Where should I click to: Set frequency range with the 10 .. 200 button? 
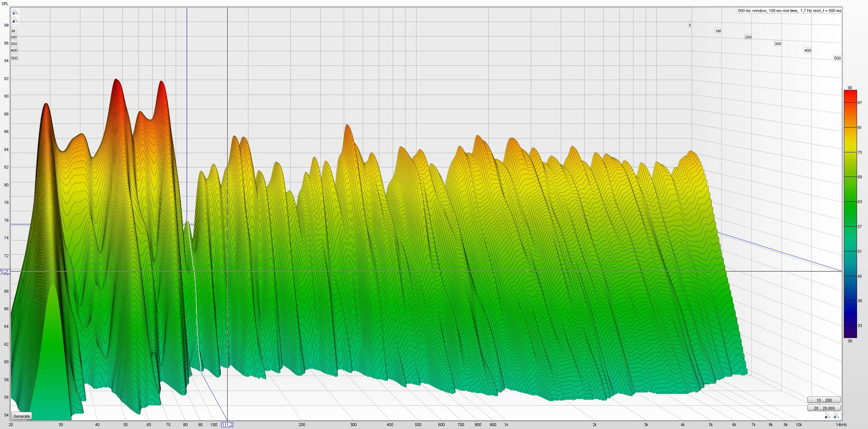824,400
